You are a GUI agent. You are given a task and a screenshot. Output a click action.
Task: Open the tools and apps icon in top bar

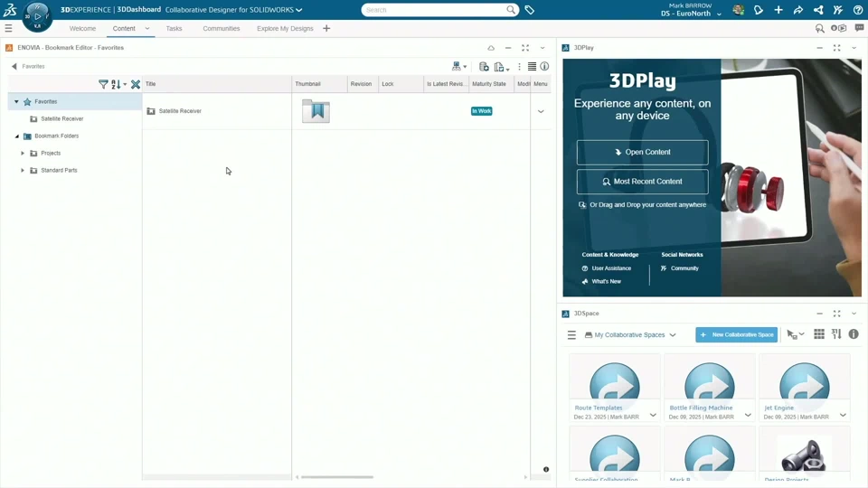tap(838, 10)
